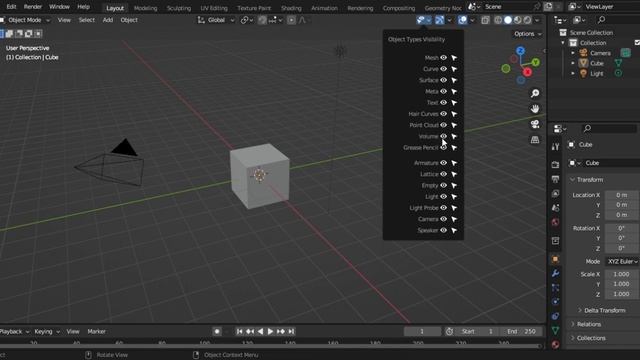640x360 pixels.
Task: Jump to the timeline start frame button
Action: tap(240, 332)
